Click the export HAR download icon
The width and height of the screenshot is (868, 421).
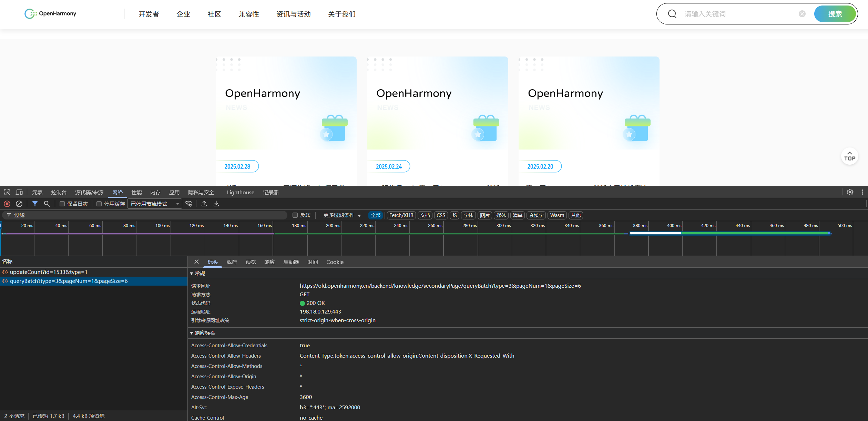pyautogui.click(x=216, y=204)
